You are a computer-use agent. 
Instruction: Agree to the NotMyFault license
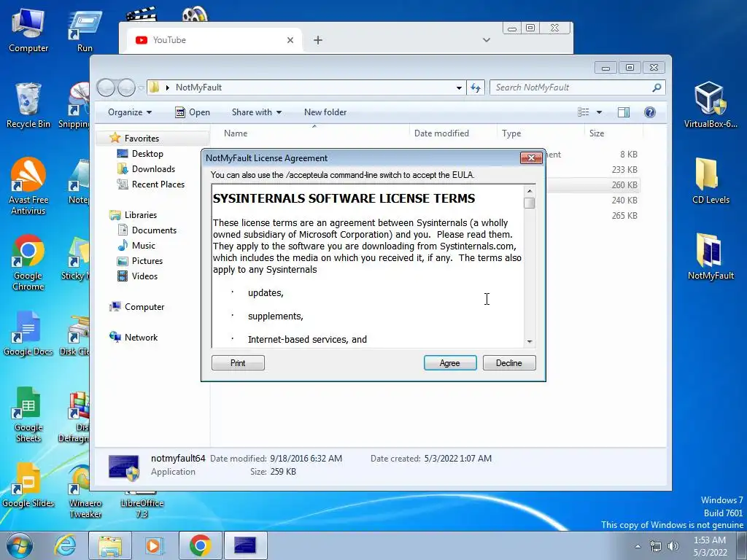click(449, 363)
